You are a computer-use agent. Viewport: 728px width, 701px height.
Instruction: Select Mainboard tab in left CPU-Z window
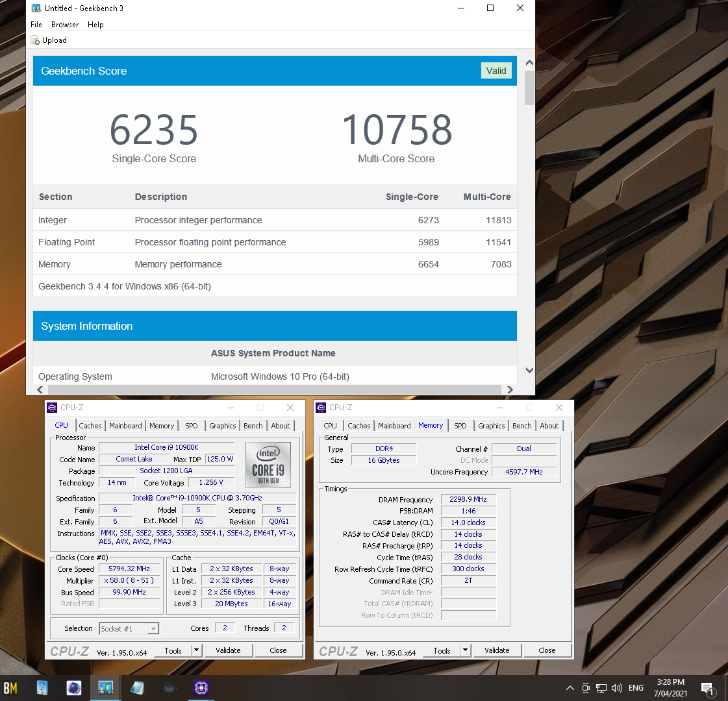pyautogui.click(x=125, y=426)
